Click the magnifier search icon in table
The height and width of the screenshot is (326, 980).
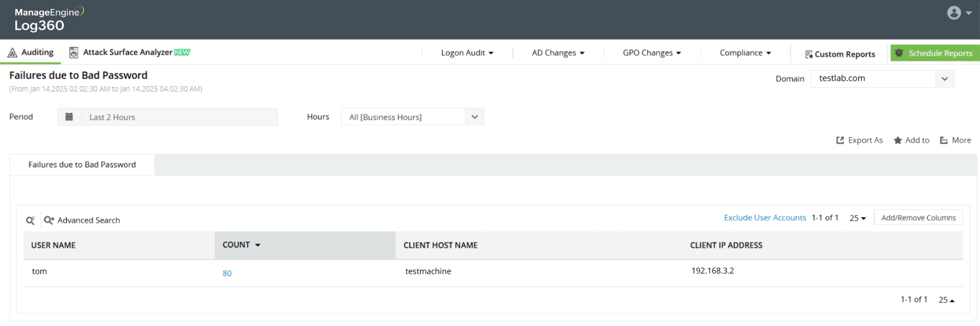coord(30,221)
